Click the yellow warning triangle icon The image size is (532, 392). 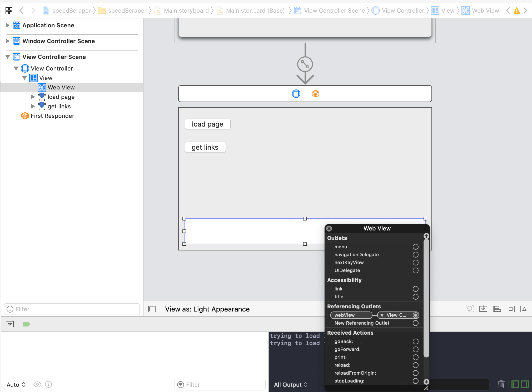[516, 11]
